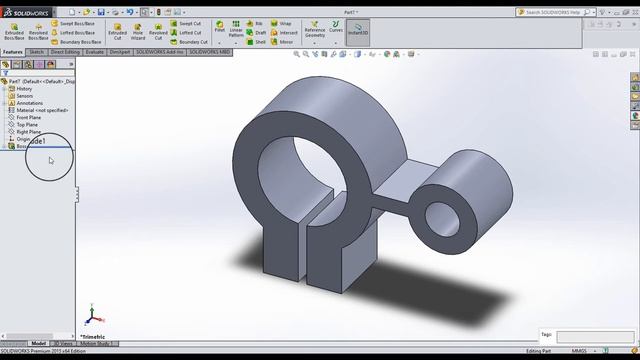Image resolution: width=640 pixels, height=360 pixels.
Task: Select the Linear Pattern tool
Action: coord(236,29)
